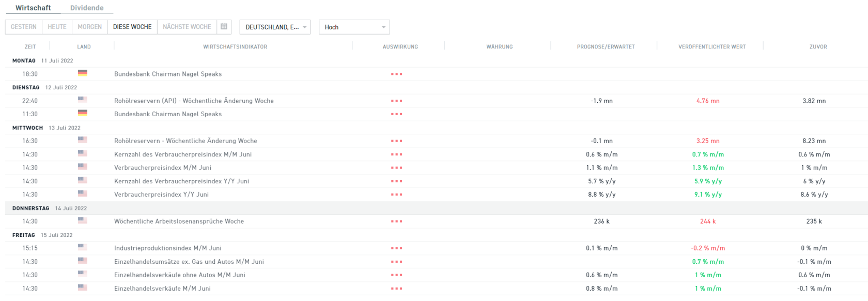Click the Zeit column header
This screenshot has height=301, width=868.
click(30, 46)
